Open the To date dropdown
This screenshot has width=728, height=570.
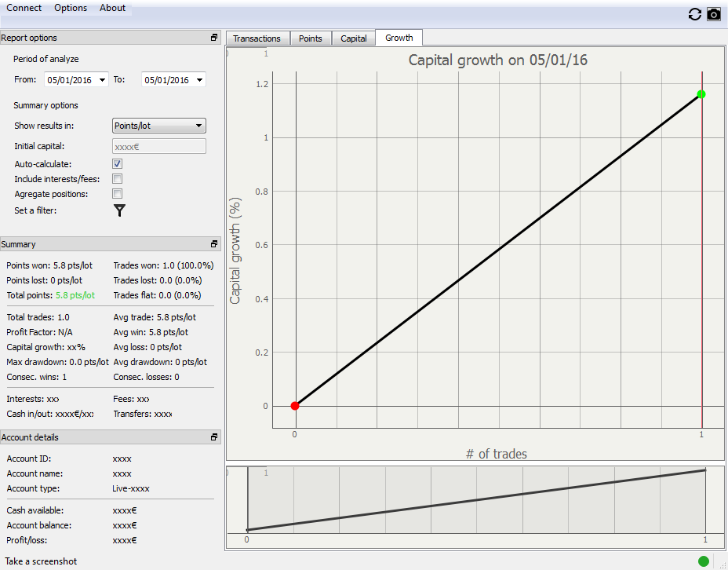pos(200,80)
